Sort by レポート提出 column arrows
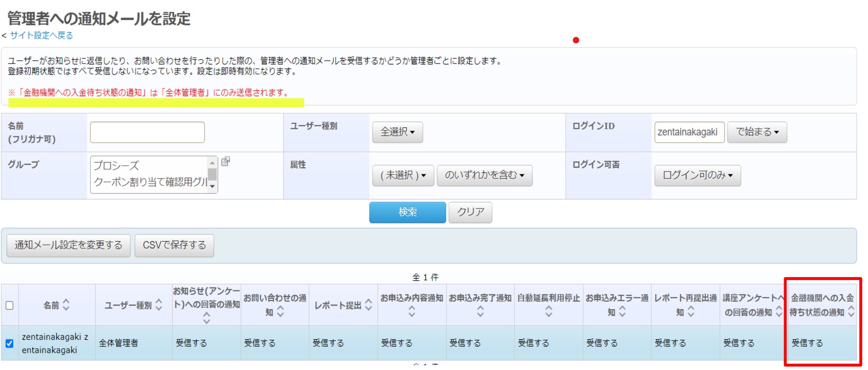The height and width of the screenshot is (370, 868). point(368,305)
